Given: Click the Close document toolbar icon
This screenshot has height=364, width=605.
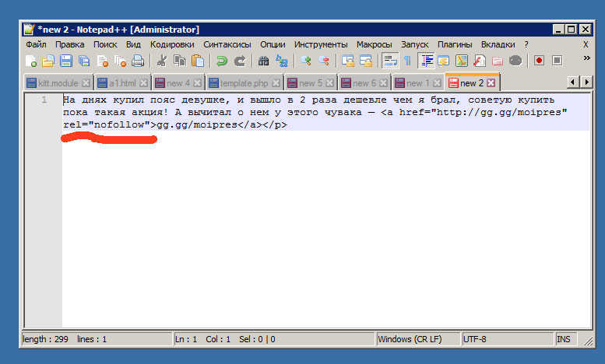Looking at the screenshot, I should (x=102, y=61).
